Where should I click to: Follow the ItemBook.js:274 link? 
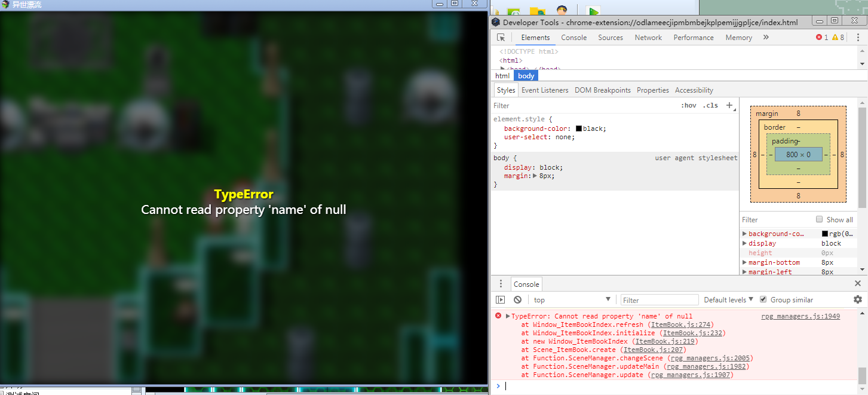tap(682, 324)
